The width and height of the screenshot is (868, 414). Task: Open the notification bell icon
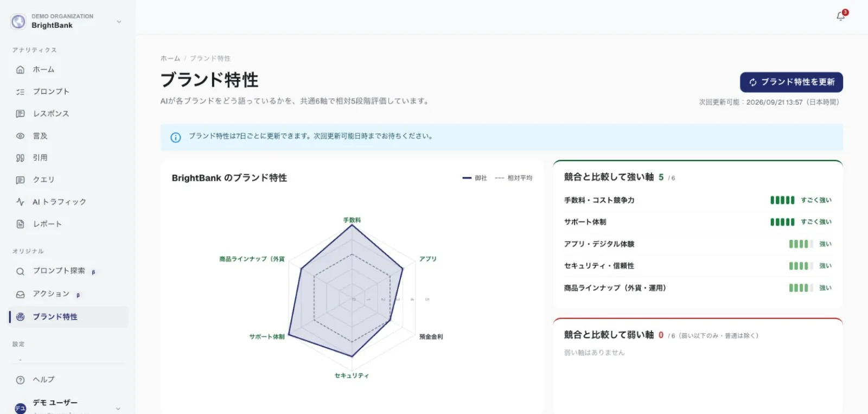(x=841, y=16)
